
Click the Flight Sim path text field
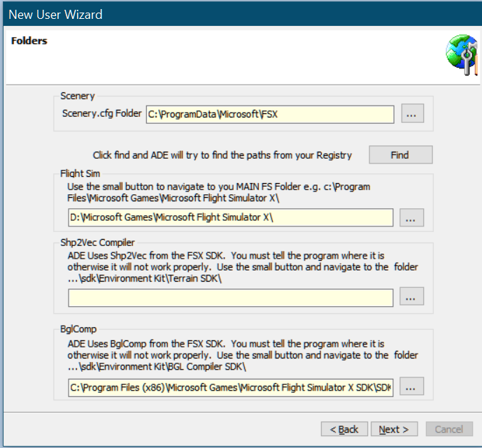230,218
